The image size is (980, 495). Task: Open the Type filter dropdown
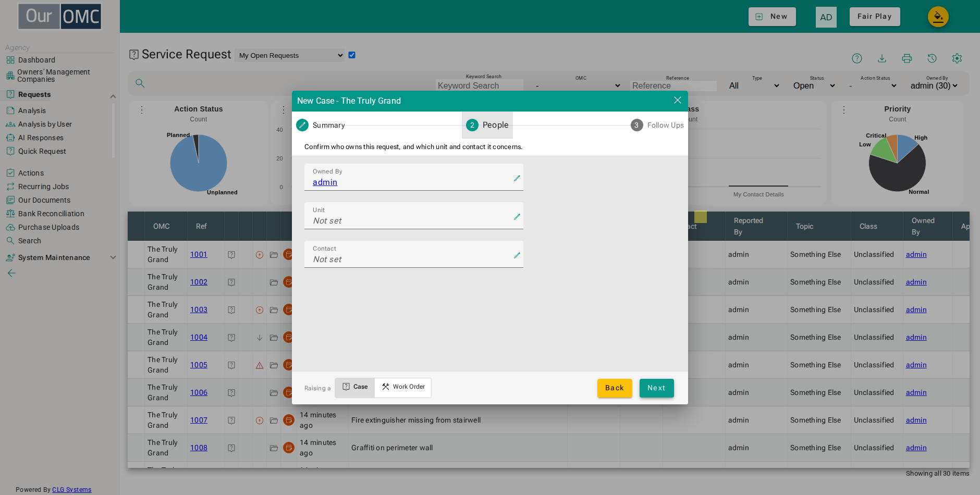pos(754,85)
